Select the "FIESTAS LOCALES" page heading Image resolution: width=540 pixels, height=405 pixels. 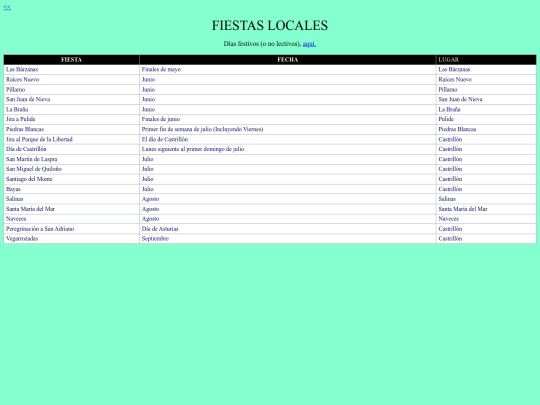pos(270,25)
